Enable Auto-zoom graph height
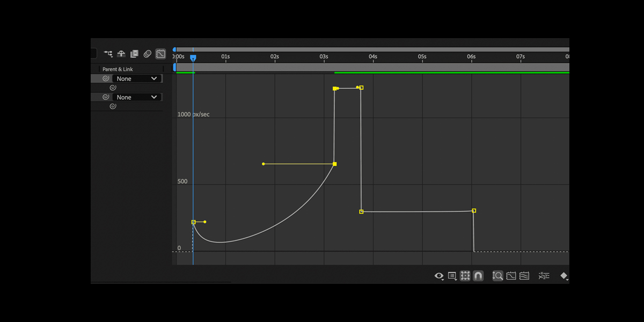This screenshot has width=644, height=322. 497,276
